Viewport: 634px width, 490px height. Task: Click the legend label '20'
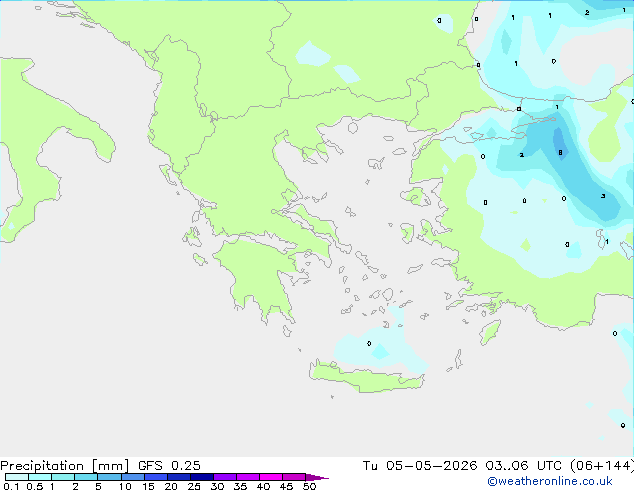171,486
